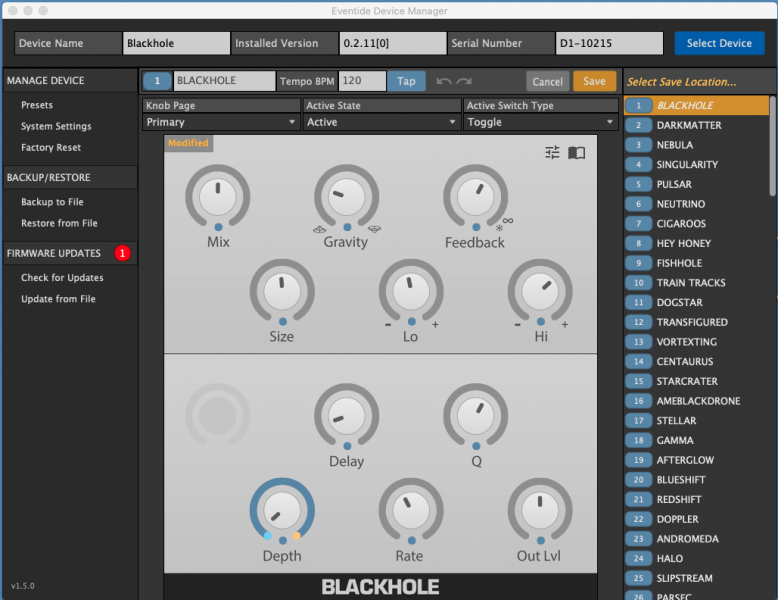Adjust the Gravity knob
Image resolution: width=778 pixels, height=600 pixels.
point(347,197)
